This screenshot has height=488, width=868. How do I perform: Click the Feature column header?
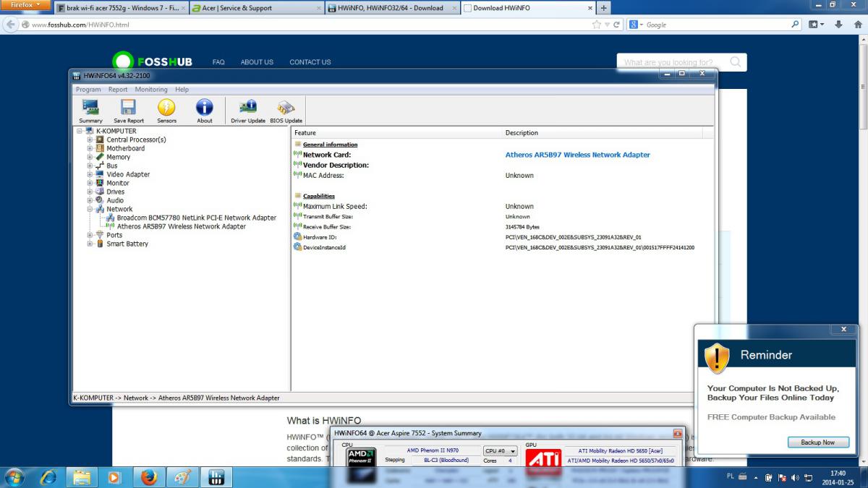[398, 133]
